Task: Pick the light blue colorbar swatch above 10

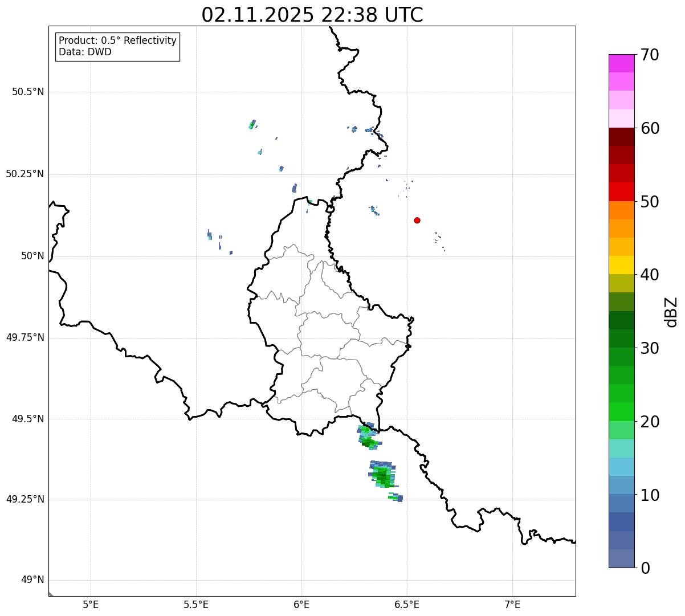Action: click(x=621, y=467)
